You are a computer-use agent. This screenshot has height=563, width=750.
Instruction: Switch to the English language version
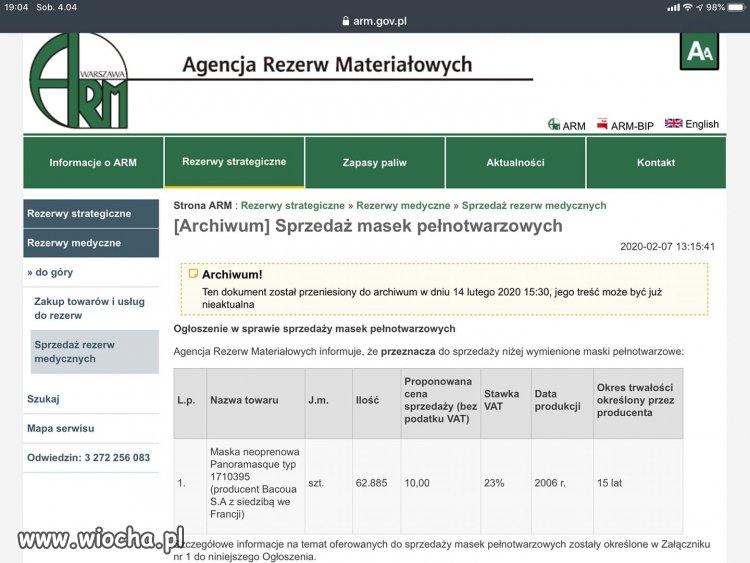click(x=692, y=124)
